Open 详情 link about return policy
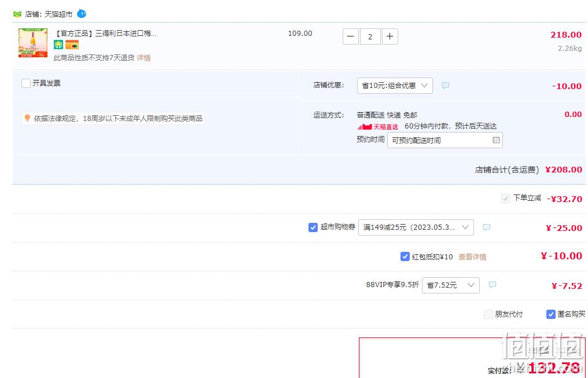 144,58
